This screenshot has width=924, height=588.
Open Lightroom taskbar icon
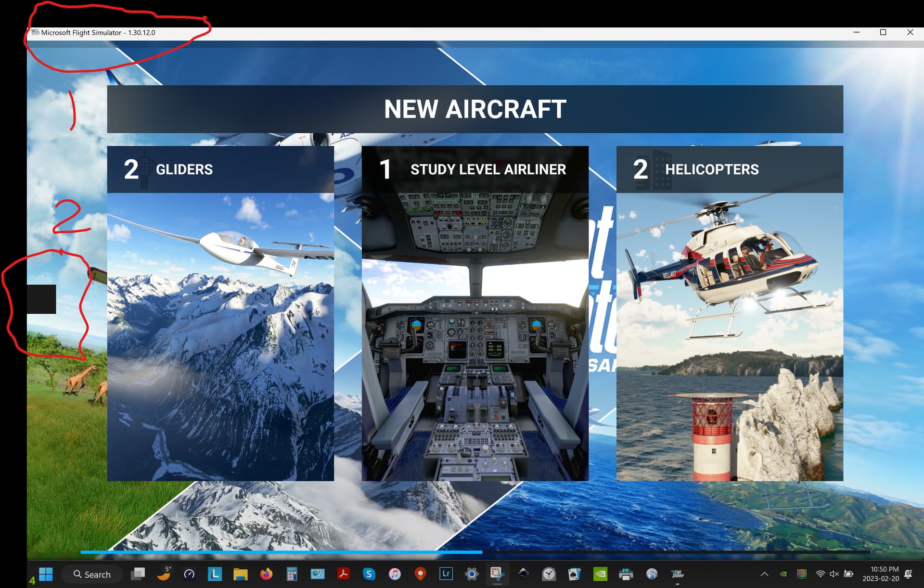[446, 574]
